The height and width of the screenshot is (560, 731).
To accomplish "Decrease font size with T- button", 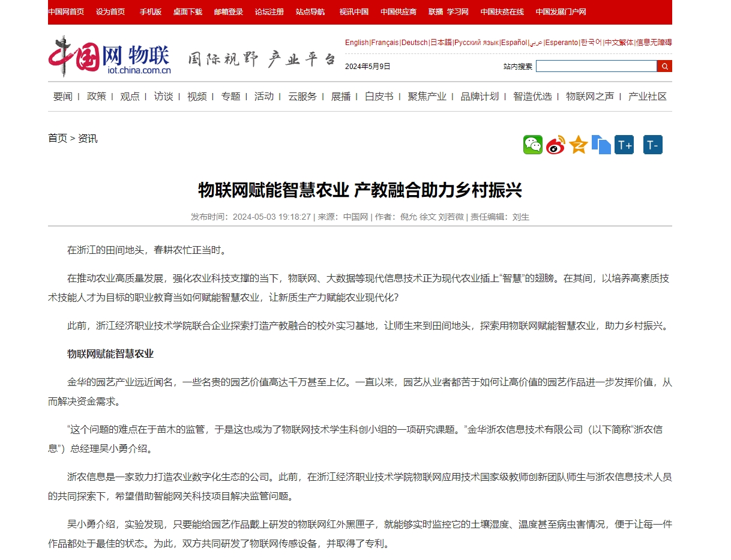I will coord(653,145).
